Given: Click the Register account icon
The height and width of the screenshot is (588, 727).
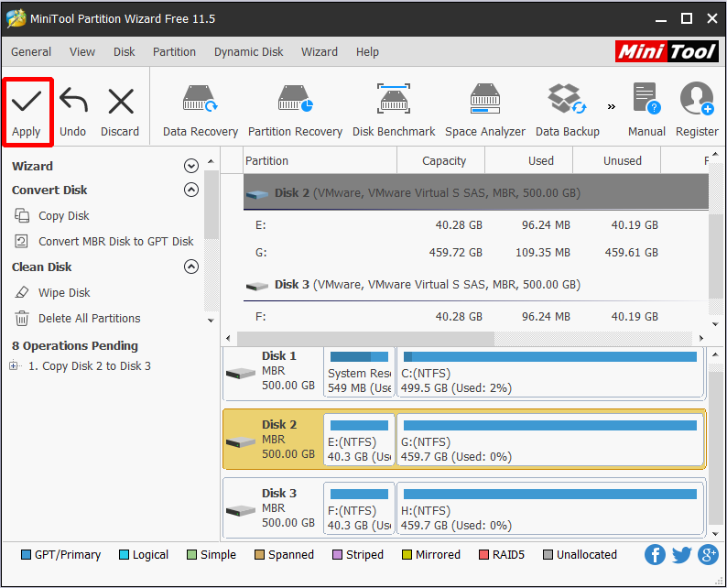Looking at the screenshot, I should pos(697,111).
